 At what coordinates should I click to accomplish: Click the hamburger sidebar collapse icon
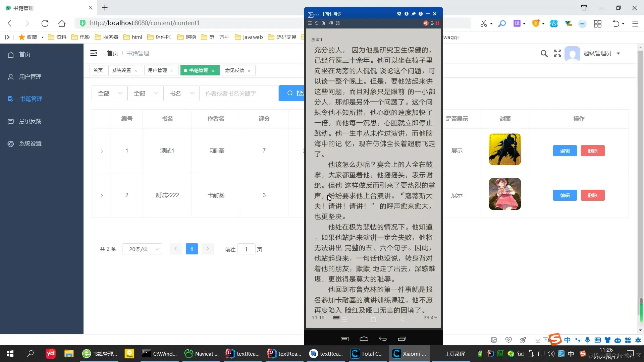[x=94, y=53]
